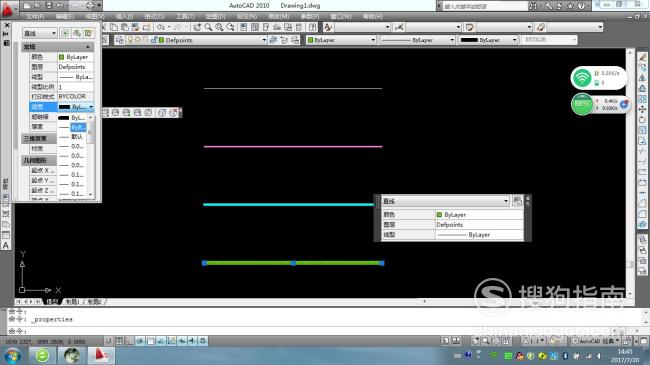
Task: Select the highlighted ByBlock lineweight option
Action: tap(72, 127)
